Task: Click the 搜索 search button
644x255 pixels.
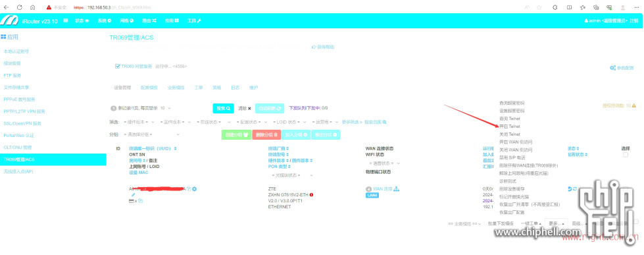Action: [x=223, y=108]
